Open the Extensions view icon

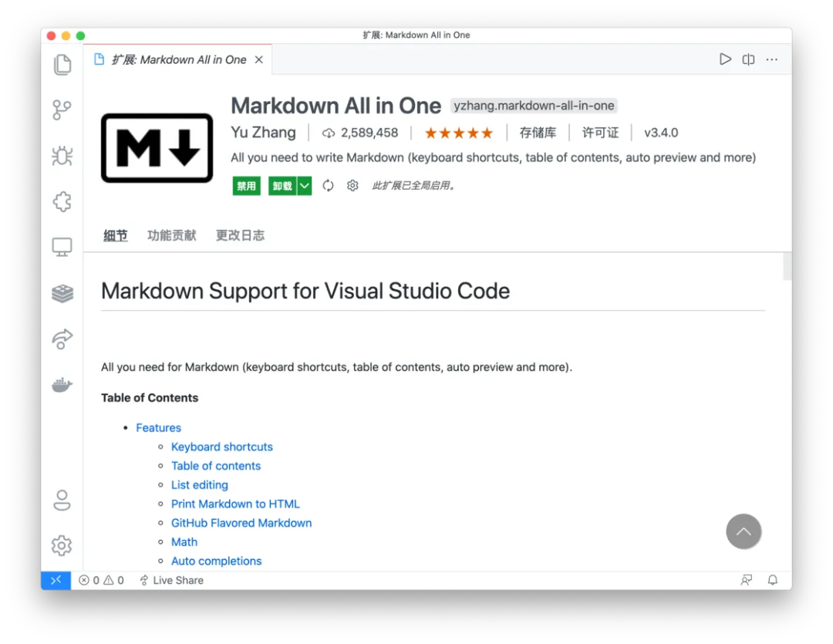[x=62, y=201]
